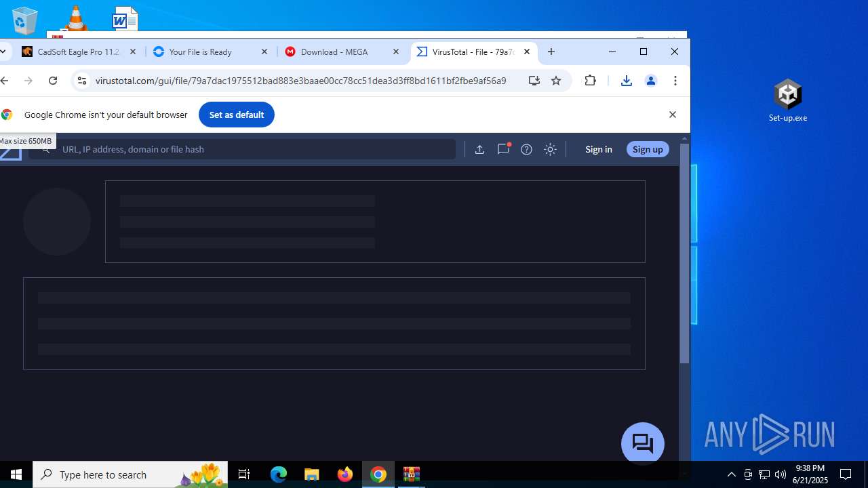Reload the VirusTotal page
Viewport: 868px width, 488px height.
coord(53,81)
